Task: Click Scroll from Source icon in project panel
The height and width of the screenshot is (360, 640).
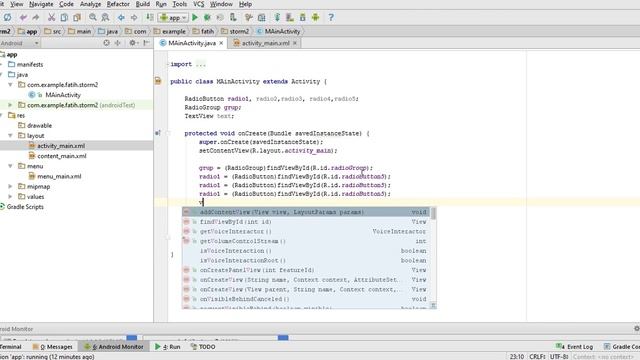Action: tap(107, 43)
